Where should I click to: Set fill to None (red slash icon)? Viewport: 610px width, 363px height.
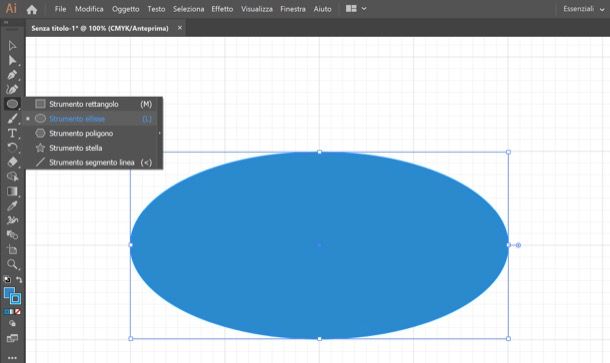tap(18, 312)
